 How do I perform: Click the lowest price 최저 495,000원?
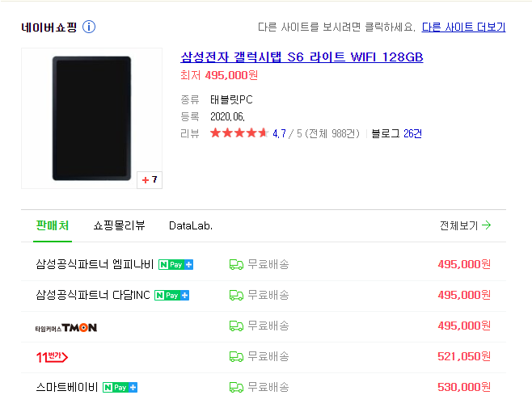point(219,75)
